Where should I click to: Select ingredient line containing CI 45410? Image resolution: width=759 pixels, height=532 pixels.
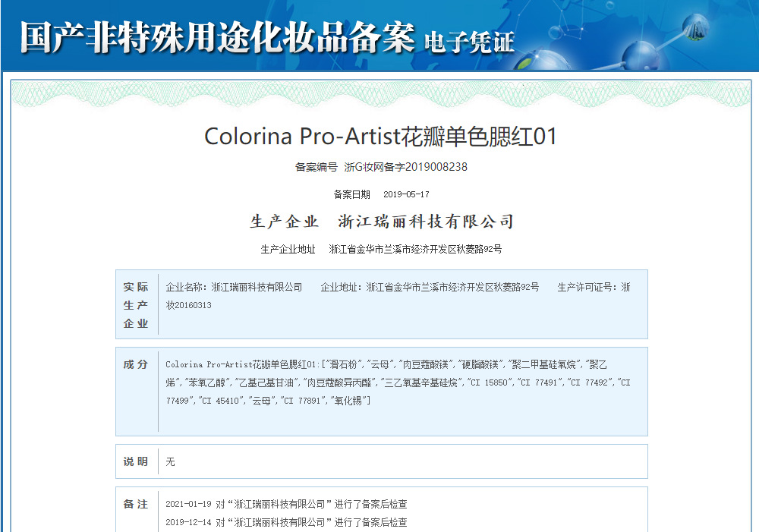tap(268, 401)
